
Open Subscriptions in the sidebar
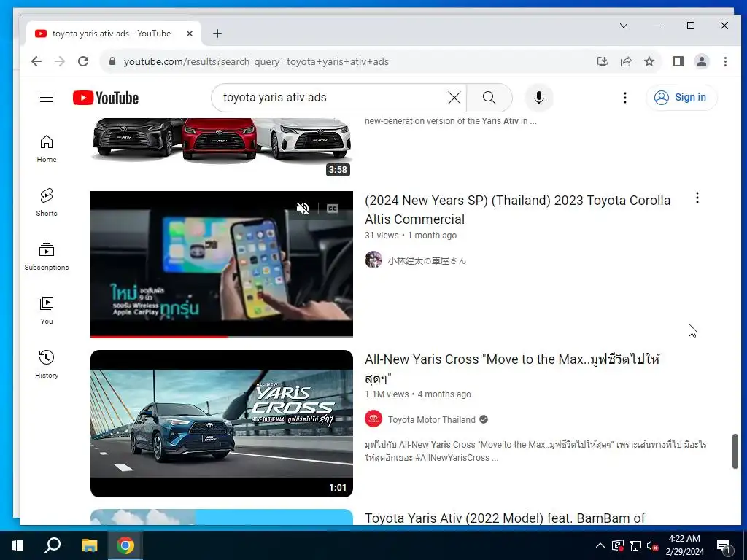tap(47, 257)
